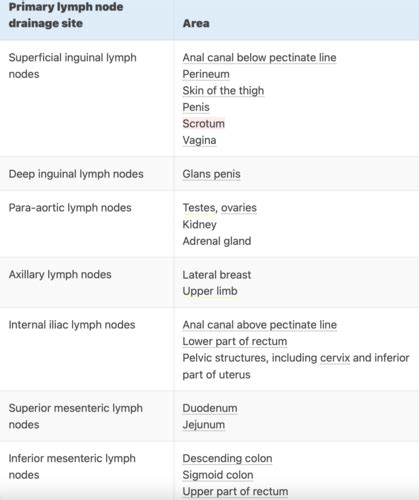Open the Vagina link
Image resolution: width=419 pixels, height=500 pixels.
pos(199,140)
